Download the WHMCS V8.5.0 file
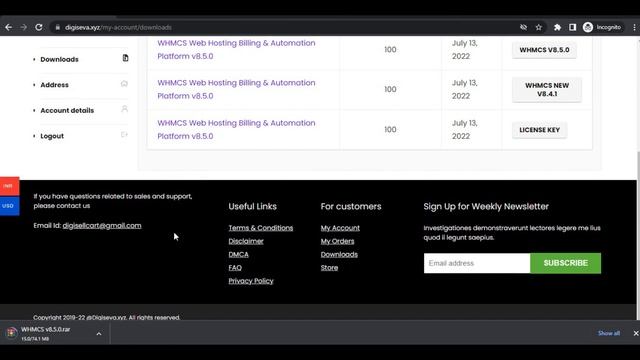The image size is (640, 360). coord(544,50)
